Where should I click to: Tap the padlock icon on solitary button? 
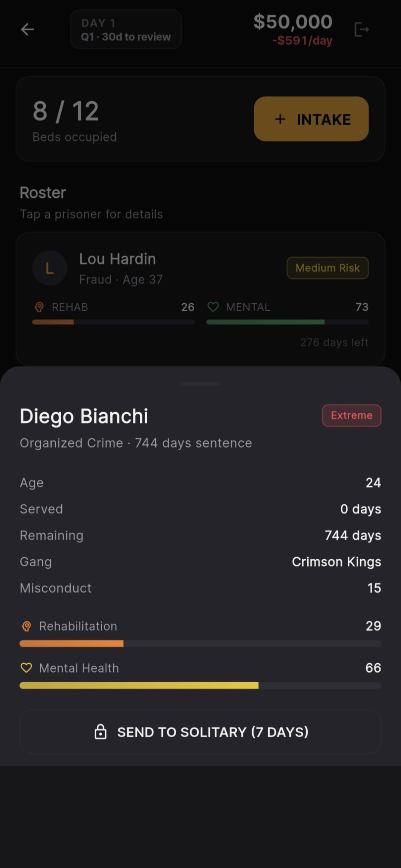(100, 732)
